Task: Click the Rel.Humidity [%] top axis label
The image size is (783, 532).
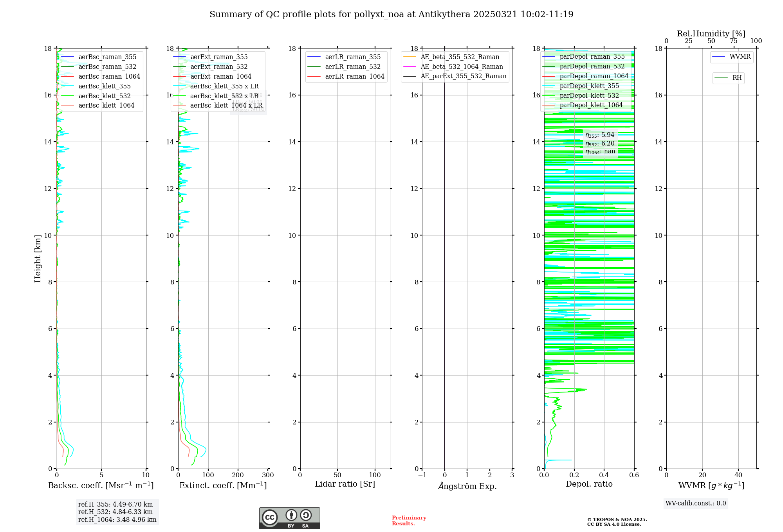Action: pos(711,34)
